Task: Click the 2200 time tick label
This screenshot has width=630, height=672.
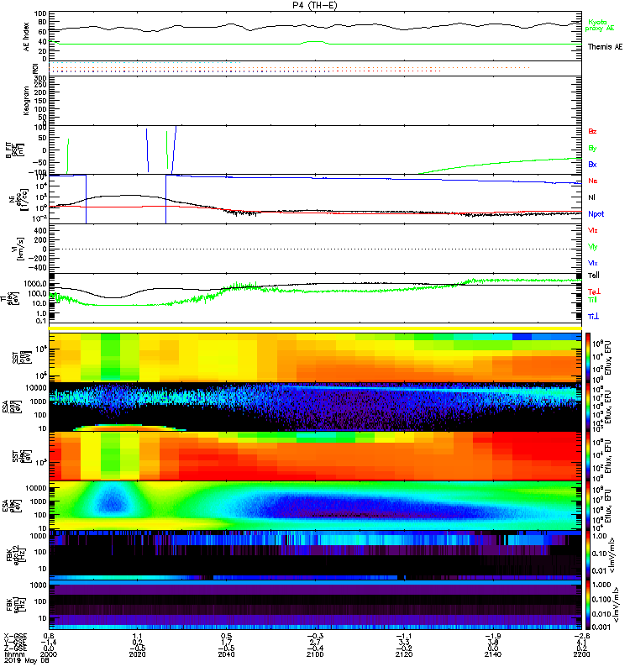Action: click(581, 654)
